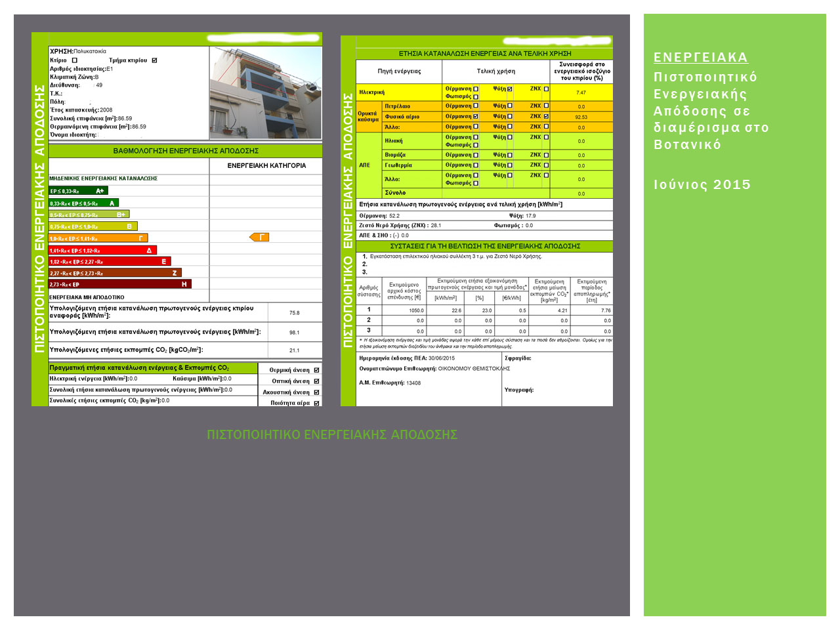Click the ΕΤΗΣΙΑ ΚΑΤΑΝΑΛΩΣΗ ΕΝΕΡΓΕΙΑΣ ΑΝΑ ΤΕΛΙΚΗ ΧΡΗΣΗ header
Screen dimensions: 840x630
[485, 54]
